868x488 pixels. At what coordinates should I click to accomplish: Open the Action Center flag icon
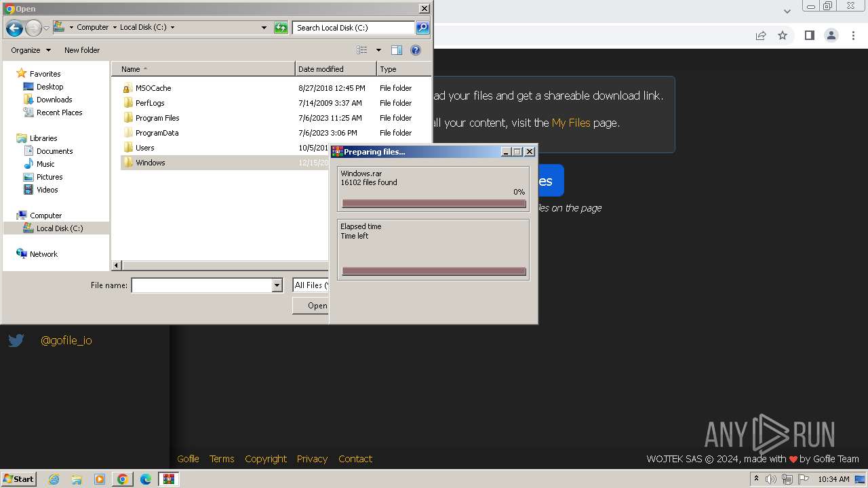pos(804,479)
